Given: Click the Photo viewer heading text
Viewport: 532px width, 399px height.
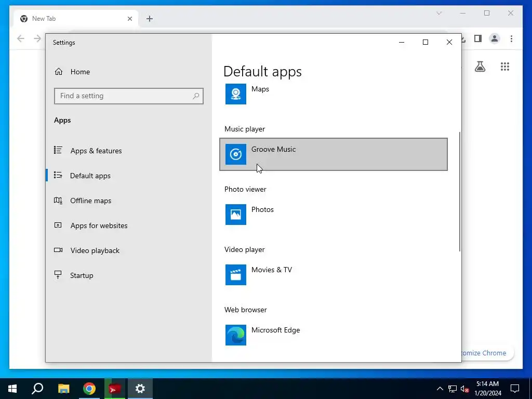Looking at the screenshot, I should click(245, 189).
